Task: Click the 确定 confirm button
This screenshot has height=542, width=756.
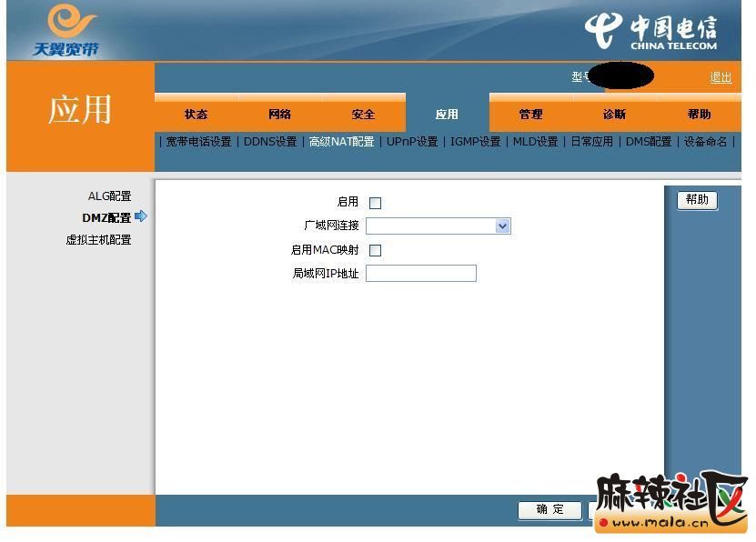Action: pos(549,509)
